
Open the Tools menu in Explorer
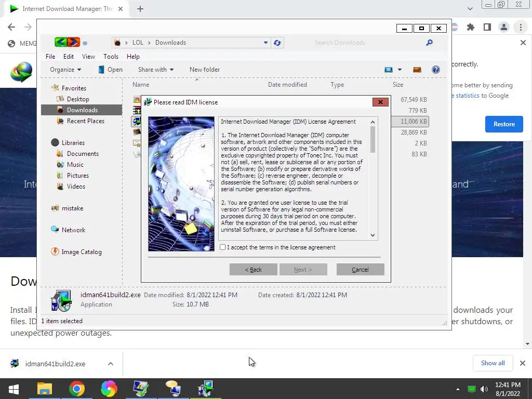[x=111, y=57]
